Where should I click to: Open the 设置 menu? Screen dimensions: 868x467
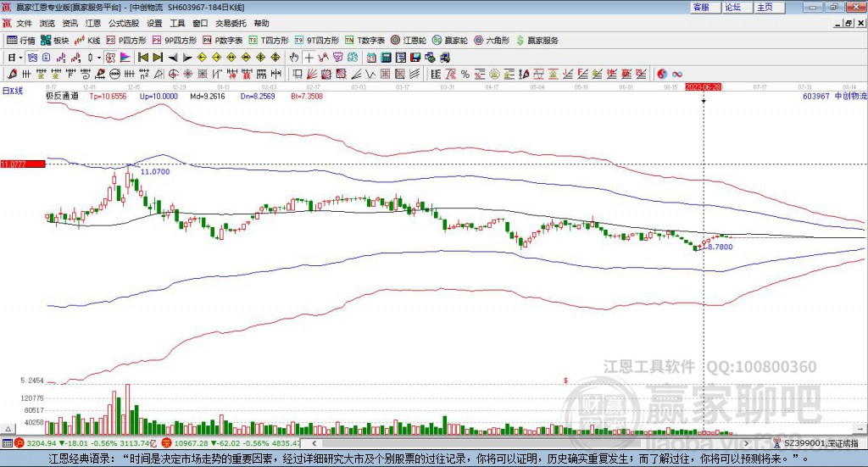[154, 23]
